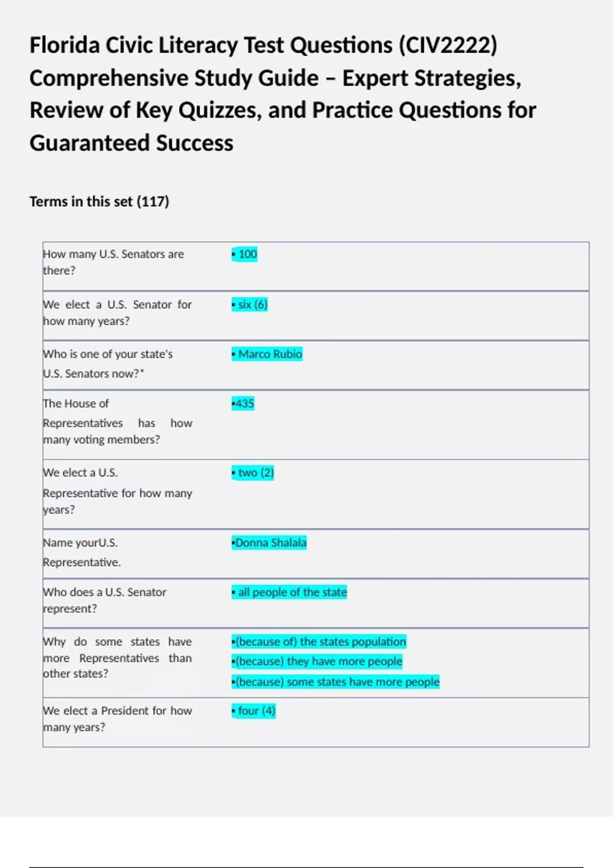Screen dimensions: 613x868
Task: Click the question "How many U.S. Senators are there?"
Action: 113,262
